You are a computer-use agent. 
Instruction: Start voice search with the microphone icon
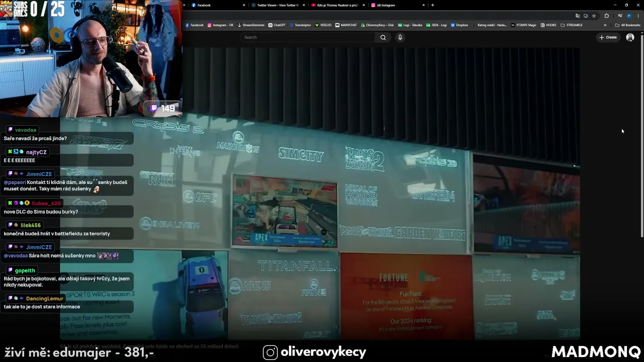400,37
